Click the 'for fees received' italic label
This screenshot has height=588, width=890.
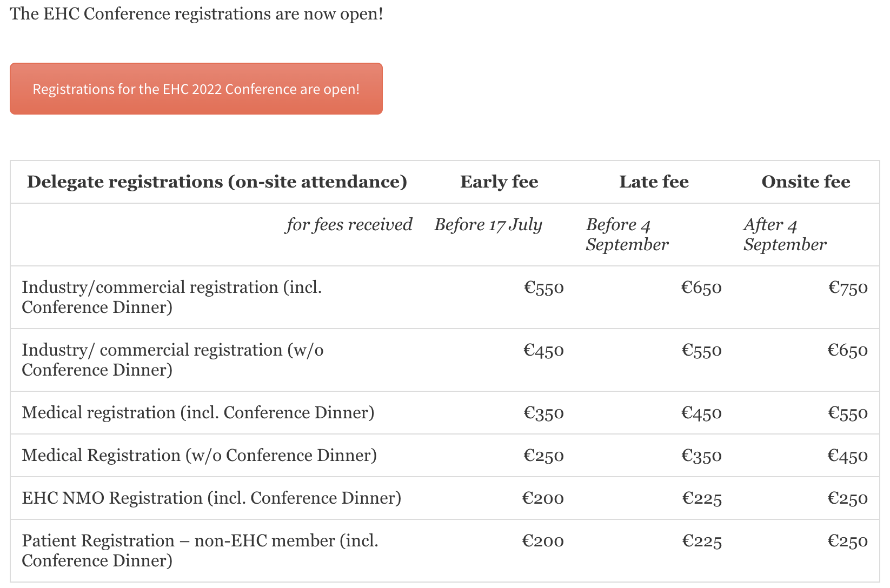click(349, 224)
